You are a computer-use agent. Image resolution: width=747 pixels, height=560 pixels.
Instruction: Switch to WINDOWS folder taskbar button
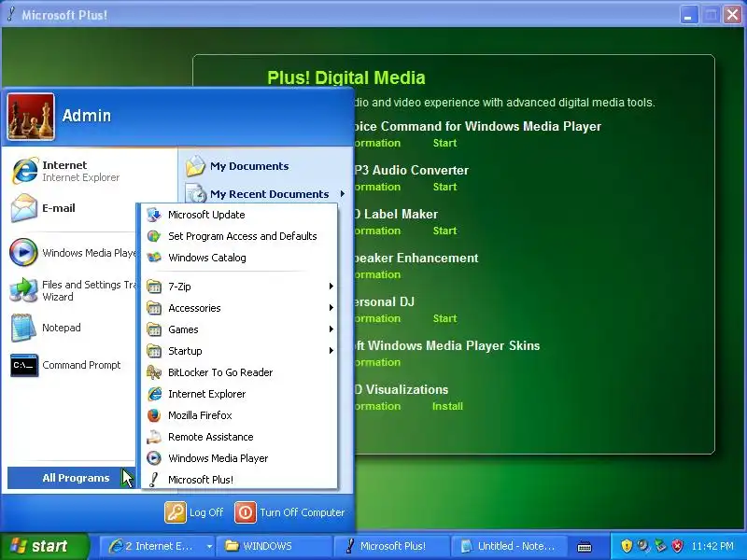tap(274, 546)
